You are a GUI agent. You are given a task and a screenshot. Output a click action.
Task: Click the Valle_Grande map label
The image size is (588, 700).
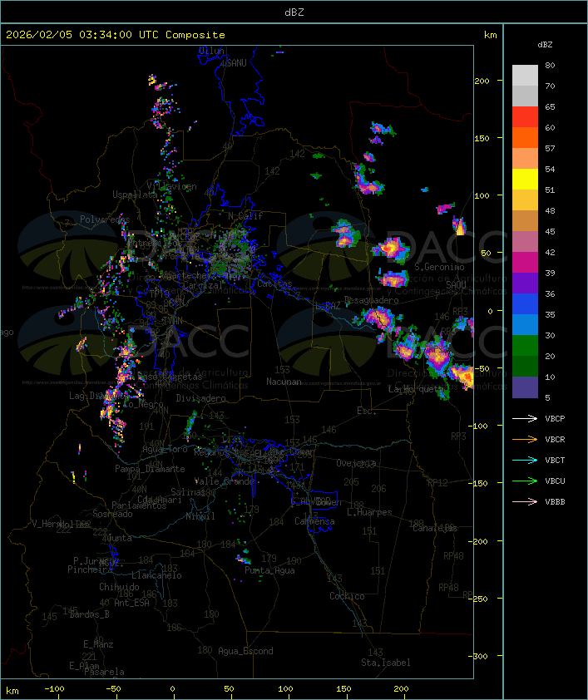click(225, 481)
